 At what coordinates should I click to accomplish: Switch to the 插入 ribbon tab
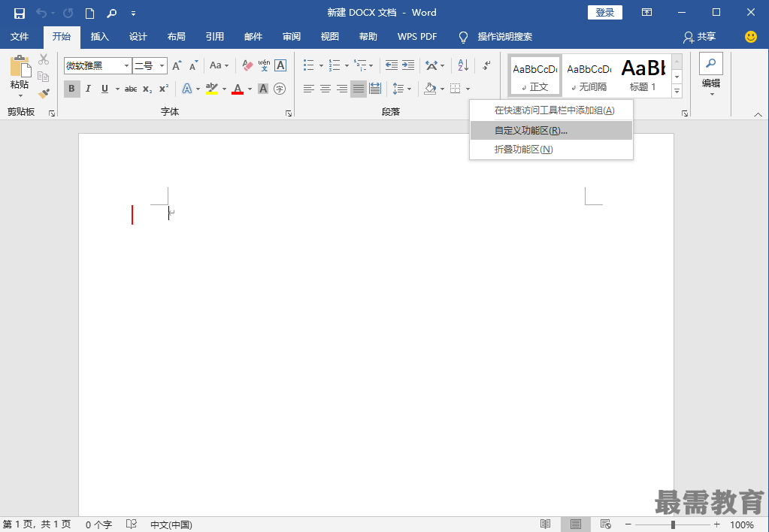pyautogui.click(x=99, y=37)
